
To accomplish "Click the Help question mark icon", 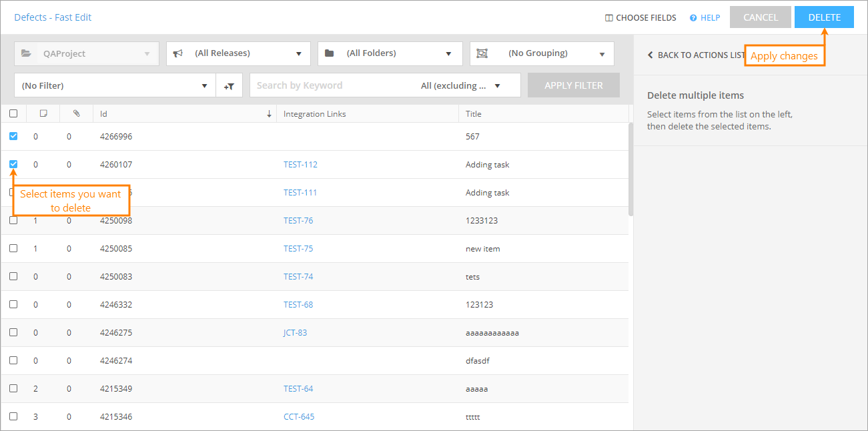I will coord(693,18).
